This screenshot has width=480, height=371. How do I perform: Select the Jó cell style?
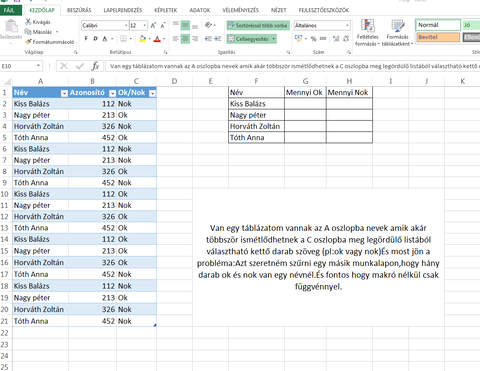pyautogui.click(x=471, y=25)
